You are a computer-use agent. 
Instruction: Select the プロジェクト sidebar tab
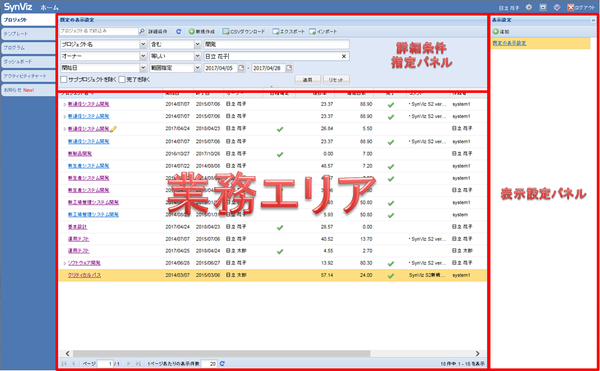point(28,20)
